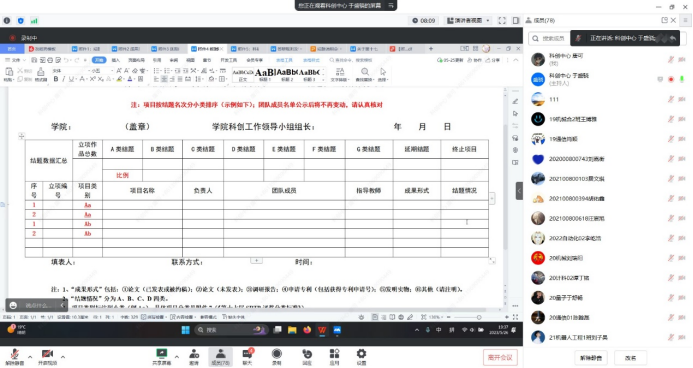
Task: Open the Members (78) tab in toolbar
Action: 220,356
